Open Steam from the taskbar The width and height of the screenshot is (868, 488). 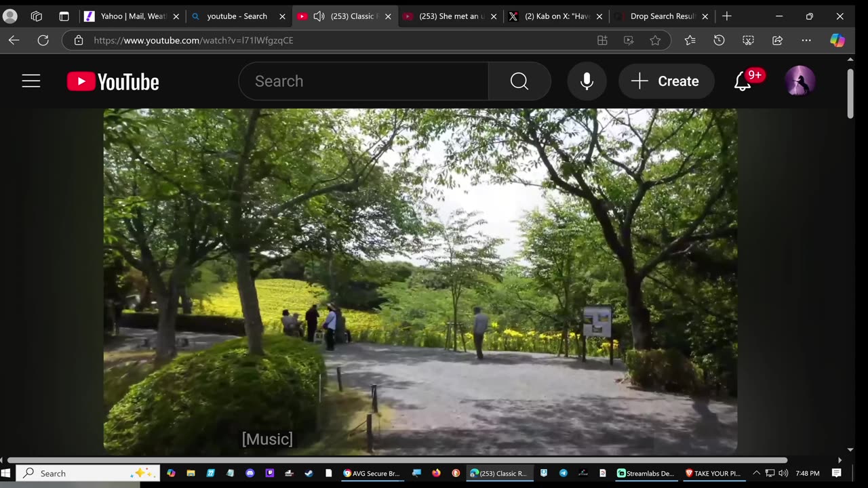309,473
